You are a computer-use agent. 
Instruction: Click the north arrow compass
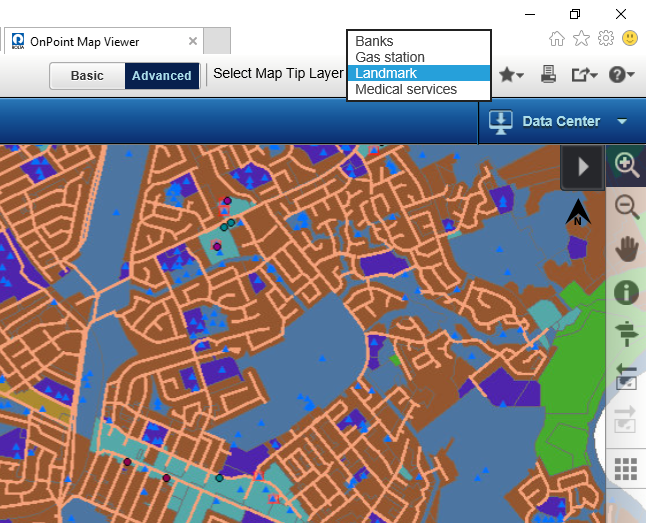(x=578, y=213)
